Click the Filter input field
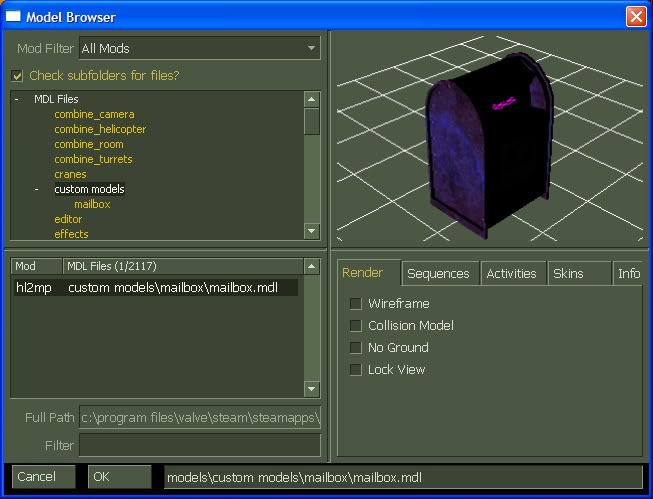This screenshot has height=499, width=653. click(200, 445)
